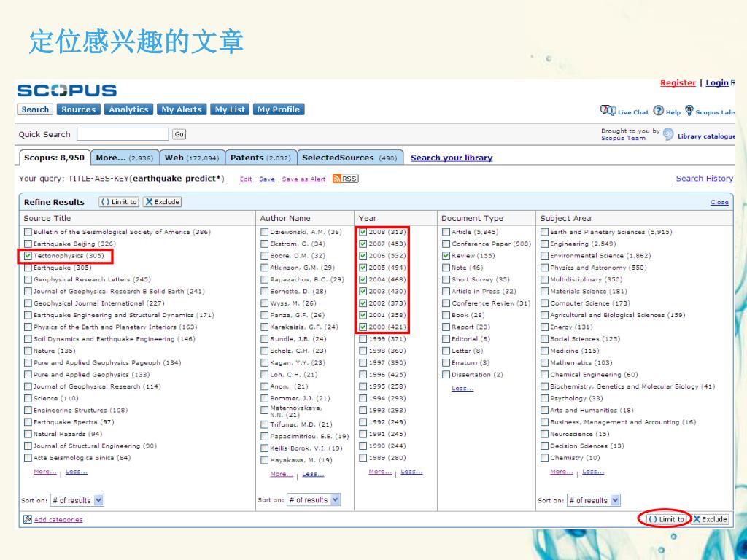Screen dimensions: 747x560
Task: Click top Exclude button
Action: (x=163, y=202)
